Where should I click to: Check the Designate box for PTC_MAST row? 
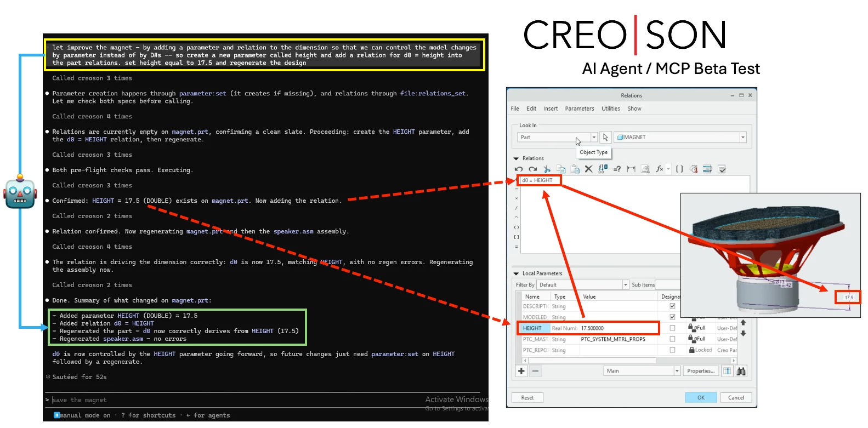(x=672, y=339)
